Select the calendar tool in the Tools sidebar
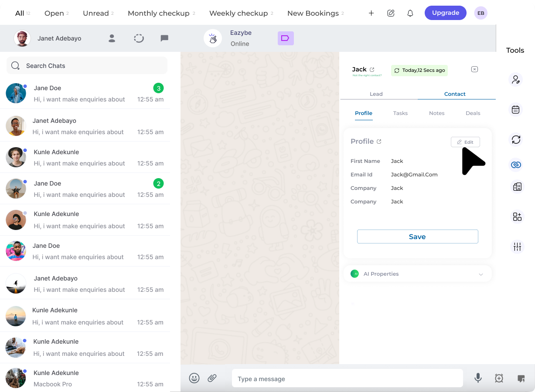535x392 pixels. [x=516, y=109]
